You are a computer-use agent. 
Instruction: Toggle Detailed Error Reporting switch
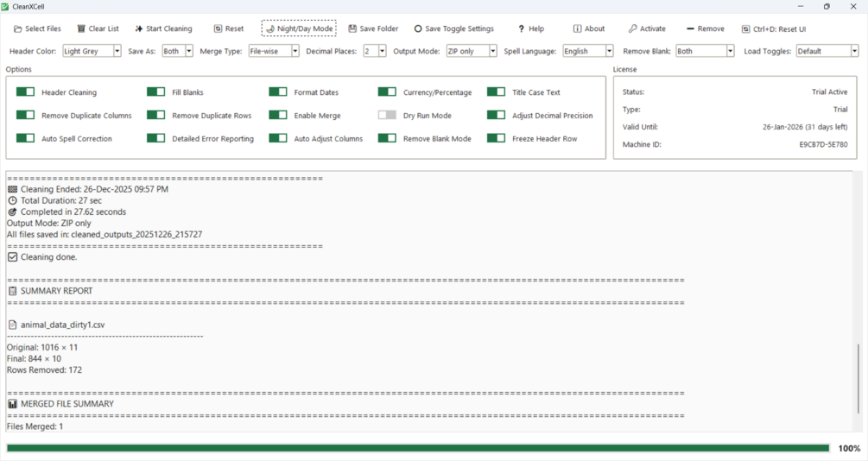(x=156, y=138)
